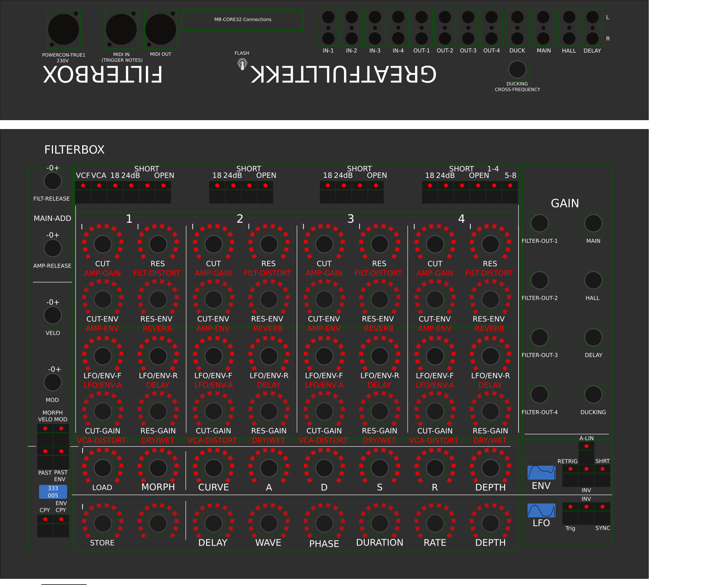The height and width of the screenshot is (585, 728).
Task: Click the AMP-RELEASE knob
Action: (x=53, y=248)
